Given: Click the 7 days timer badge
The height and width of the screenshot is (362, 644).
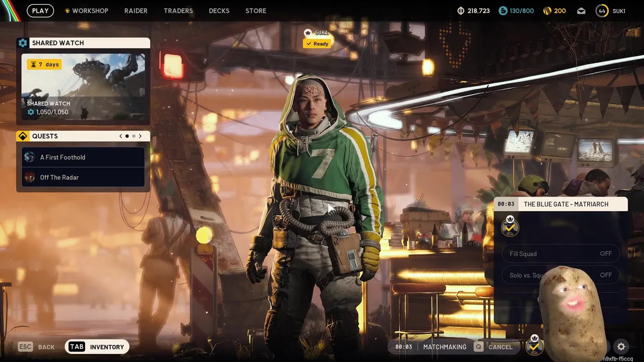Looking at the screenshot, I should (x=44, y=64).
